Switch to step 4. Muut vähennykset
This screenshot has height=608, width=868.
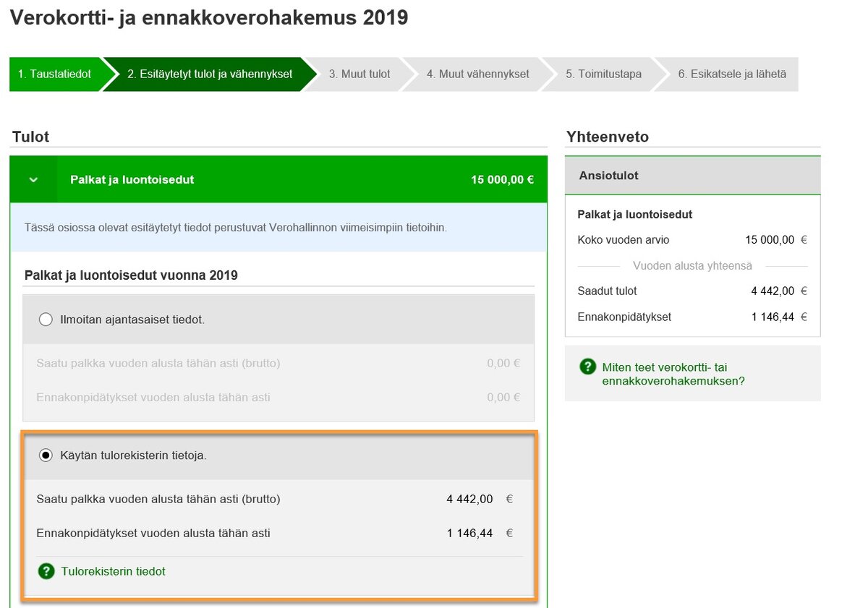477,74
